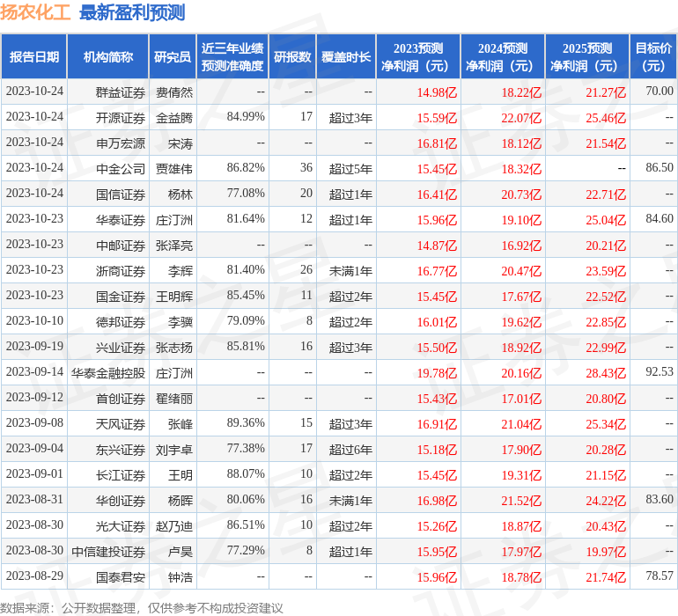The width and height of the screenshot is (678, 616).
Task: Click target price 70.00
Action: (x=660, y=91)
